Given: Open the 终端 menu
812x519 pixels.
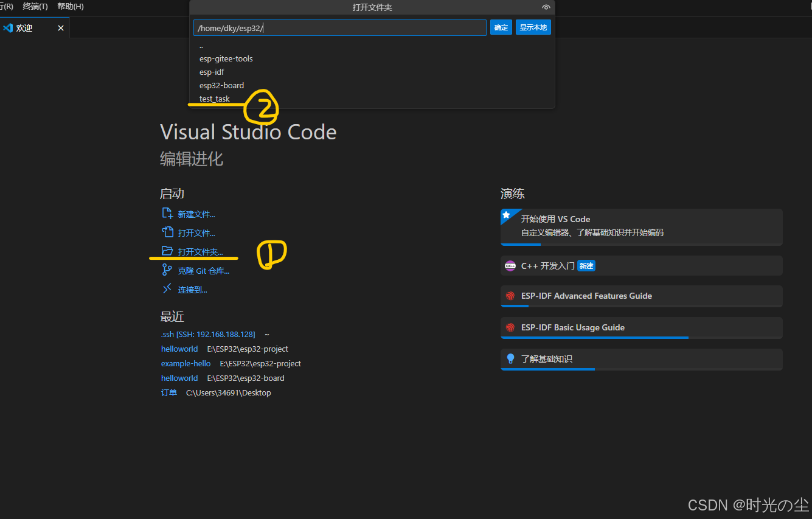Looking at the screenshot, I should point(34,6).
